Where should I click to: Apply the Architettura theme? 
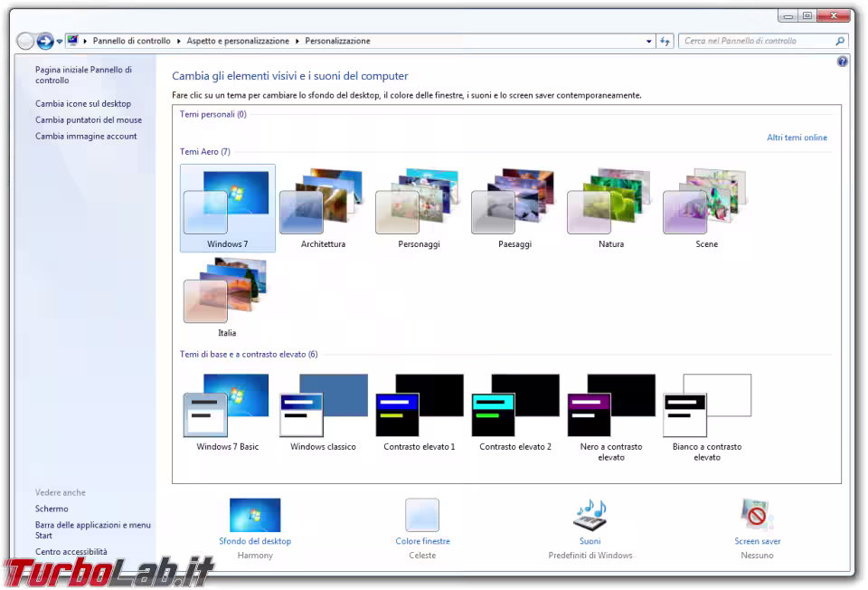pos(323,208)
